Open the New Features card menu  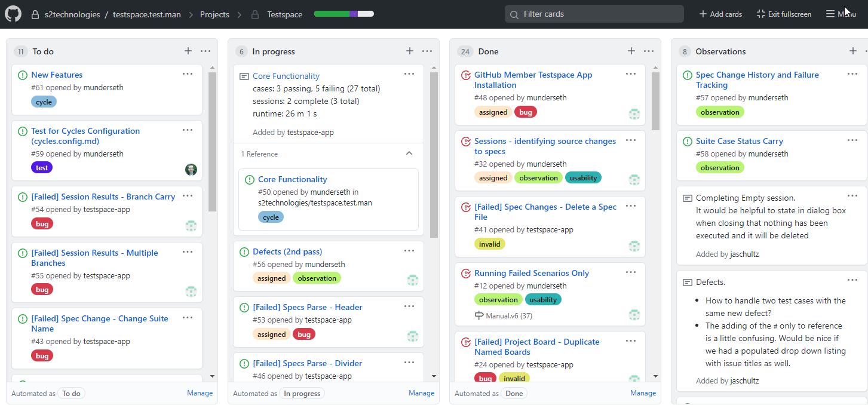[x=188, y=74]
